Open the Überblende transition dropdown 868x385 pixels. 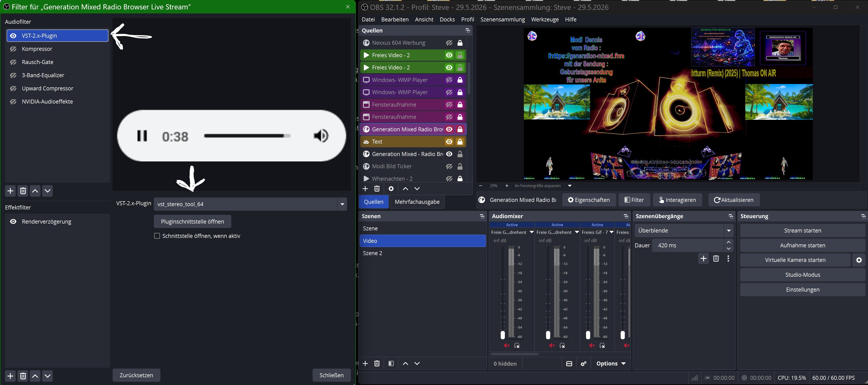tap(684, 231)
